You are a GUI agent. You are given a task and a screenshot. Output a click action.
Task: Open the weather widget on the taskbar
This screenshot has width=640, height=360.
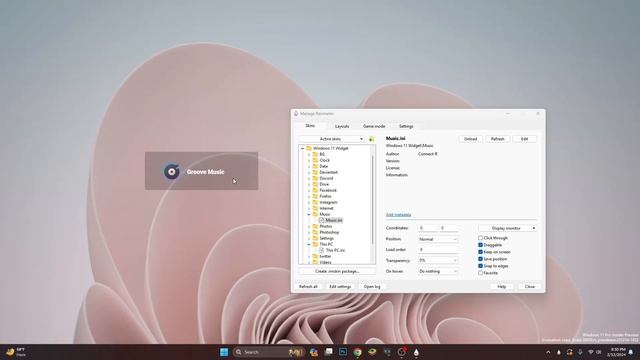(16, 352)
